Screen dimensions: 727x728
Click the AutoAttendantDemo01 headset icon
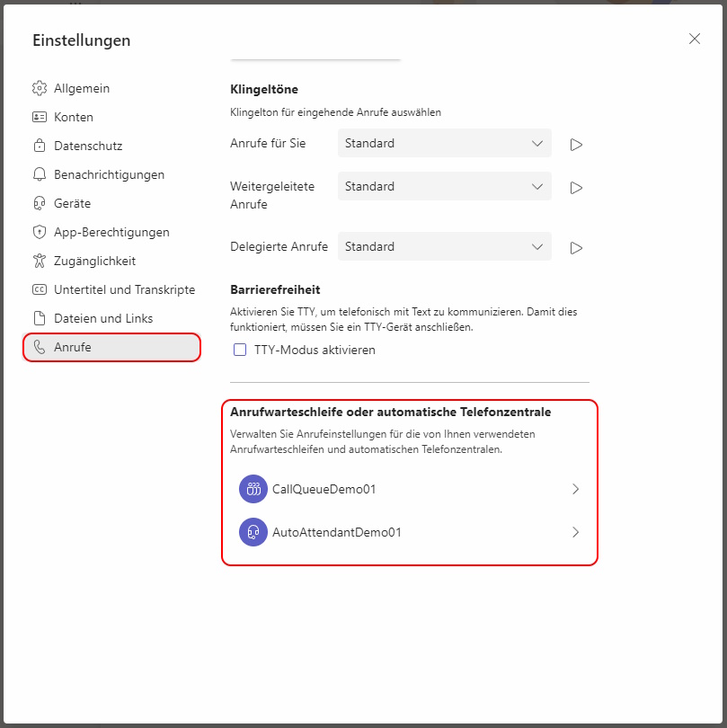coord(253,532)
